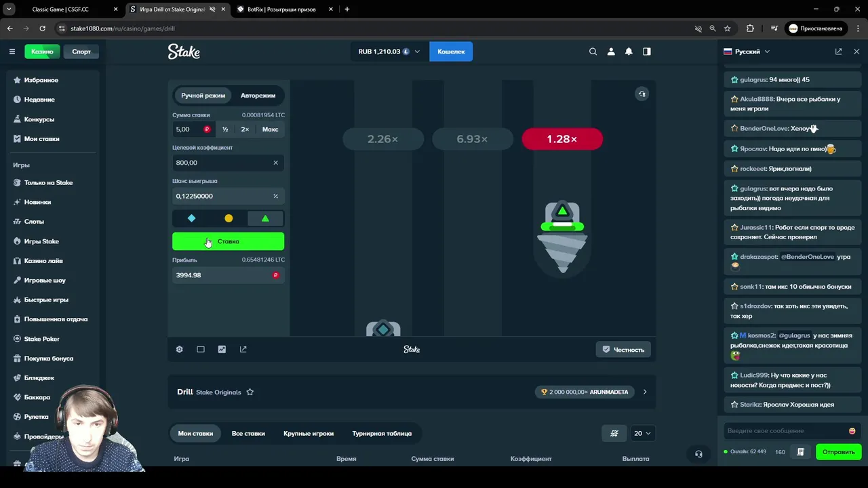
Task: Switch to Спорт section
Action: coord(81,52)
